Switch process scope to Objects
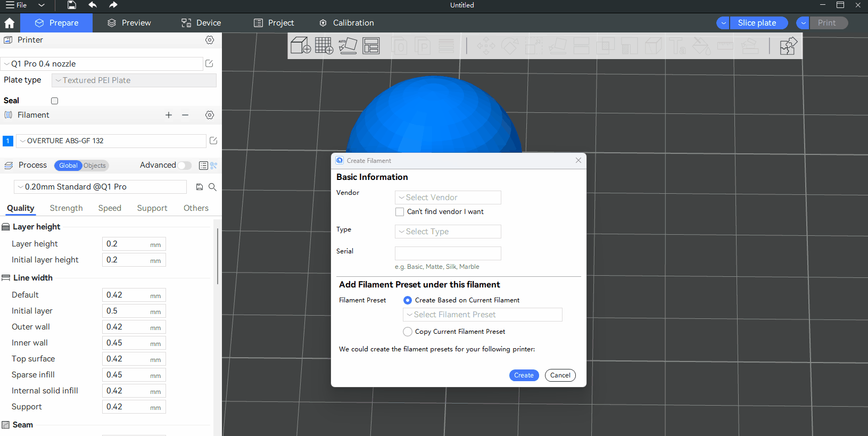The width and height of the screenshot is (868, 436). [95, 166]
